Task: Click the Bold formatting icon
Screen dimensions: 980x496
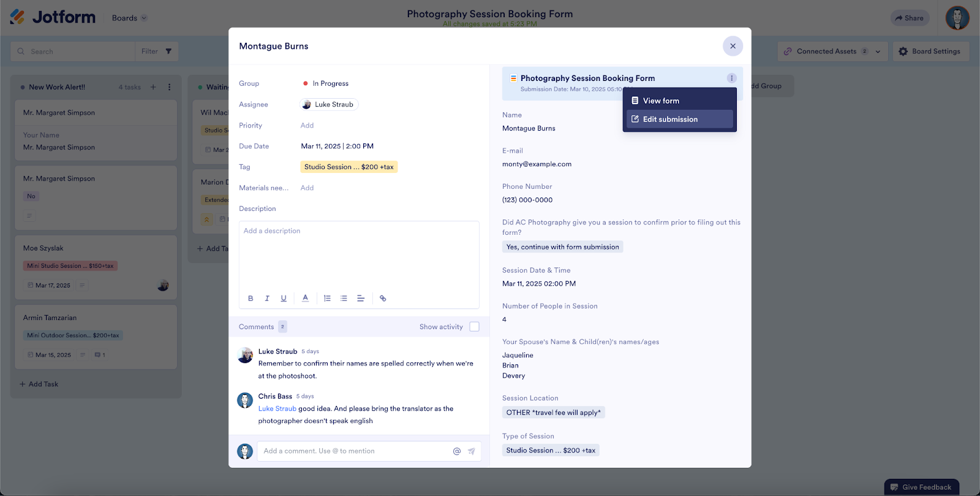Action: (251, 299)
